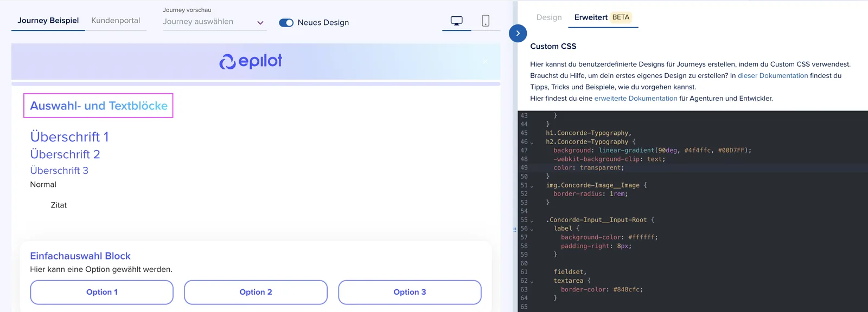The width and height of the screenshot is (868, 312).
Task: Click 'Hier kann eine Option gewählt werden.' text
Action: coord(101,269)
